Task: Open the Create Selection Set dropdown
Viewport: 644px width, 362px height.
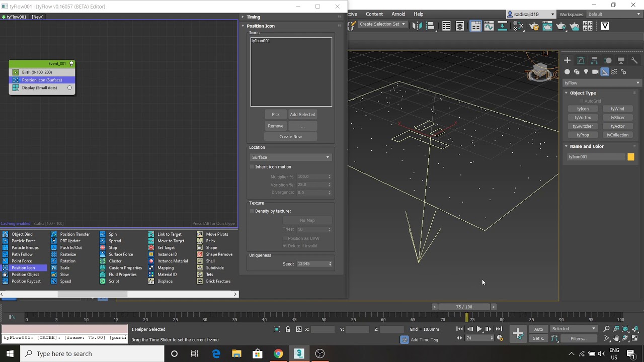Action: (x=382, y=24)
